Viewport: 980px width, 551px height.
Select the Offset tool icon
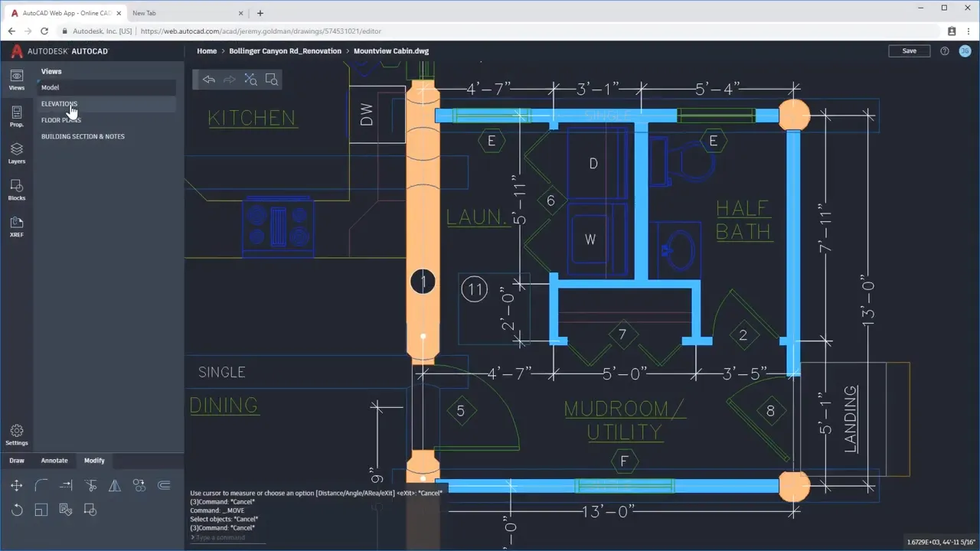click(x=164, y=485)
